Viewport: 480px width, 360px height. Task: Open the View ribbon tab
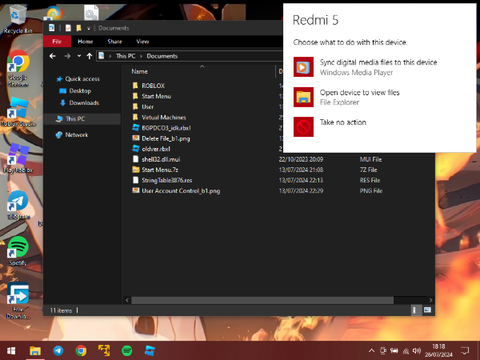[x=143, y=41]
